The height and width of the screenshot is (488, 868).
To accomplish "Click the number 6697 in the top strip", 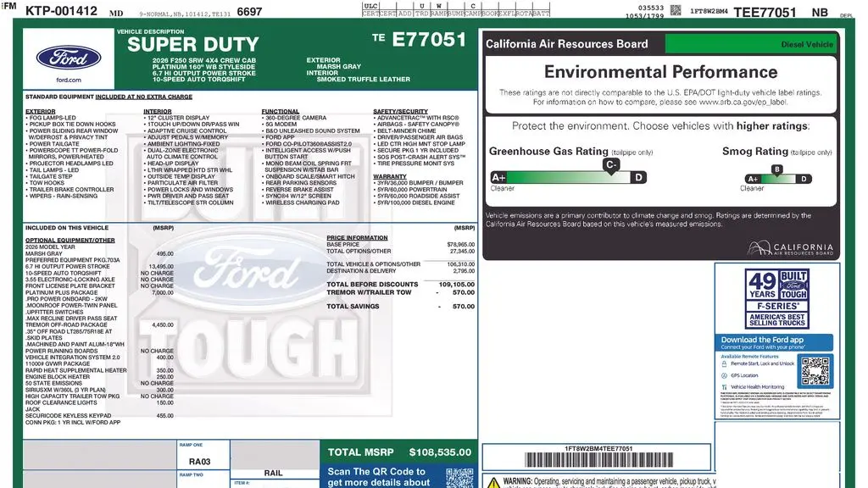I will pyautogui.click(x=249, y=11).
